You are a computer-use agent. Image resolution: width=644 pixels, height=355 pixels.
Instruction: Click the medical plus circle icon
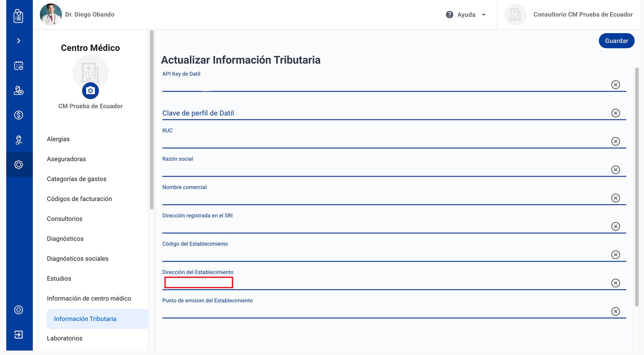18,310
